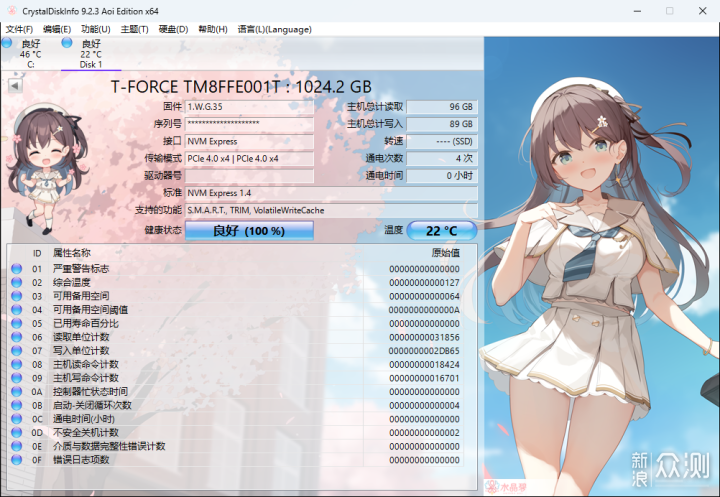Click the 属性名称 column header
This screenshot has height=497, width=720.
point(72,253)
